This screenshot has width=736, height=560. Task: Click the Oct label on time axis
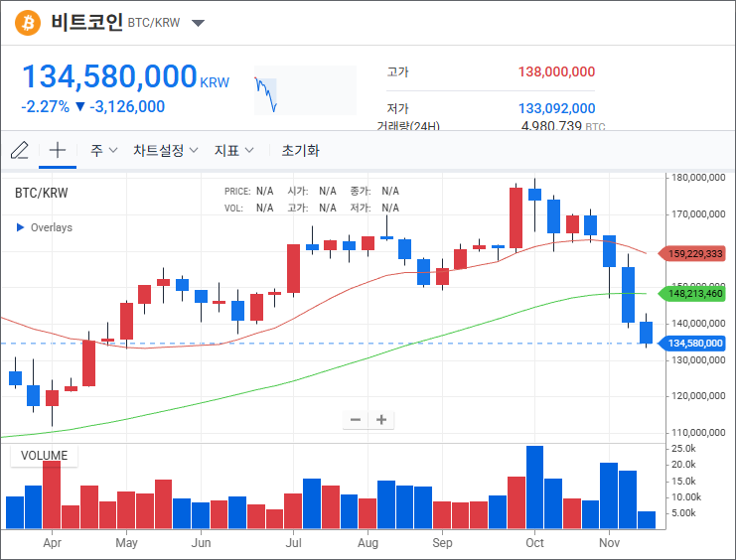[x=534, y=543]
